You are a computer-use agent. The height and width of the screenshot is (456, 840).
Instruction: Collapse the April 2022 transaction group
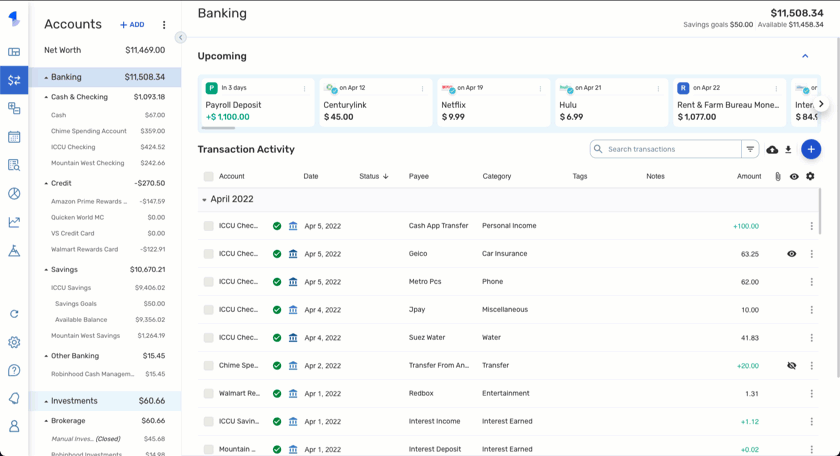[204, 199]
